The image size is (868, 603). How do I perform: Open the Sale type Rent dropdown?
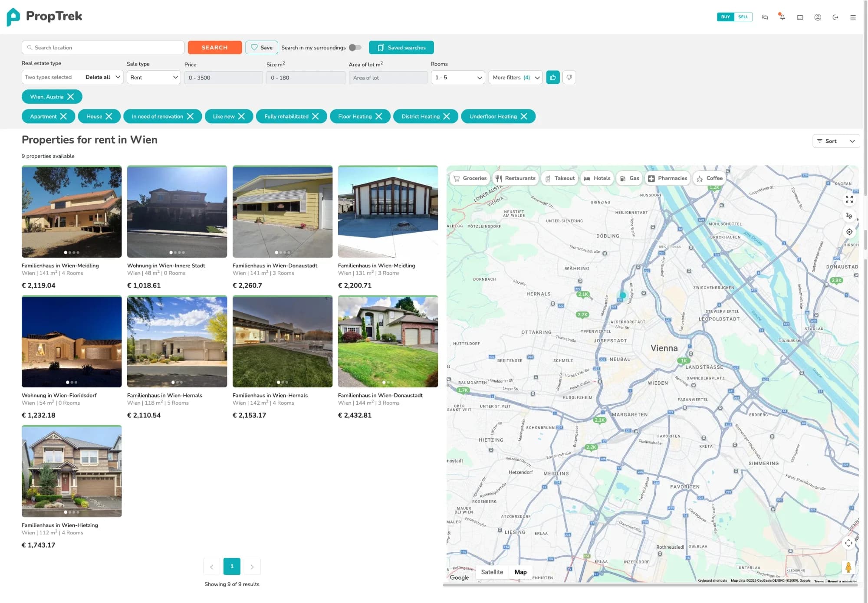154,77
